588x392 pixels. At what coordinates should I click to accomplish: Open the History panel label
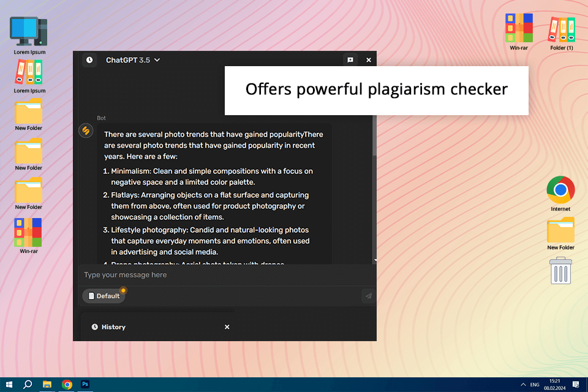[x=109, y=327]
